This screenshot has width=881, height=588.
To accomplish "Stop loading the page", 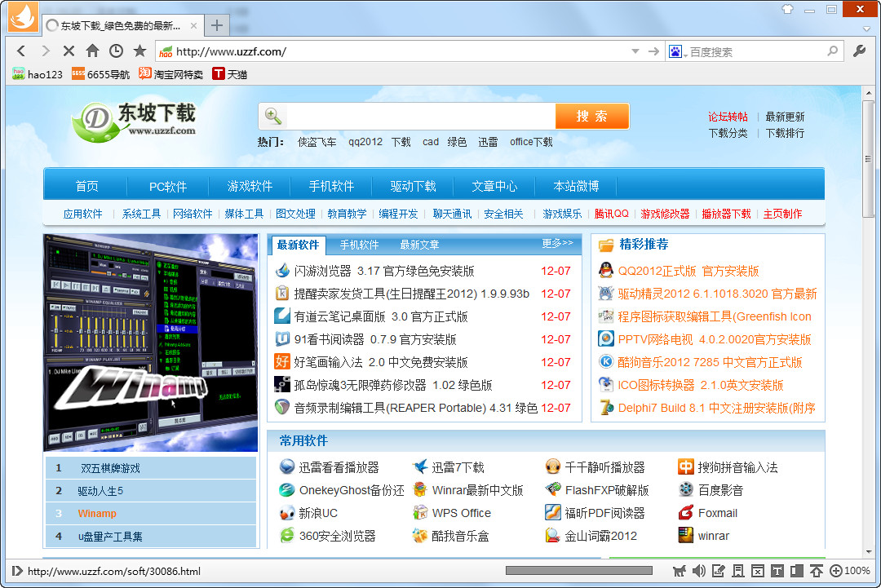I will pos(69,51).
